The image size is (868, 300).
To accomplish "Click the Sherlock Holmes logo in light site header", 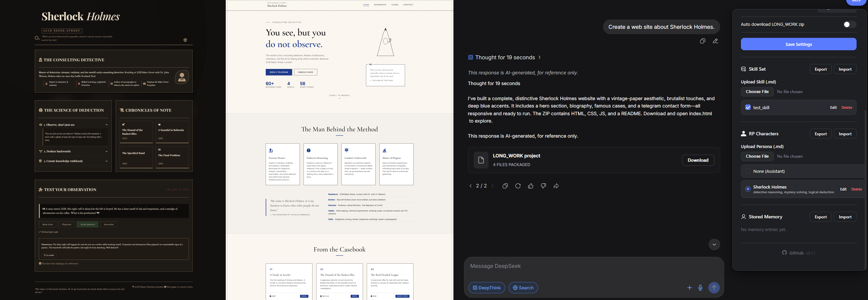I will pos(277,5).
